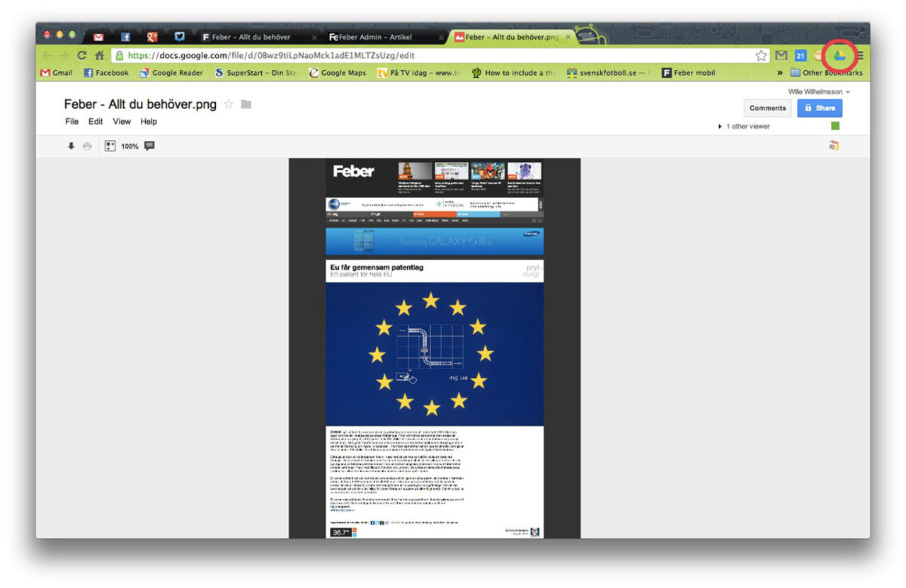Add a comment with the speech bubble icon
Viewport: 906px width, 588px height.
point(149,146)
